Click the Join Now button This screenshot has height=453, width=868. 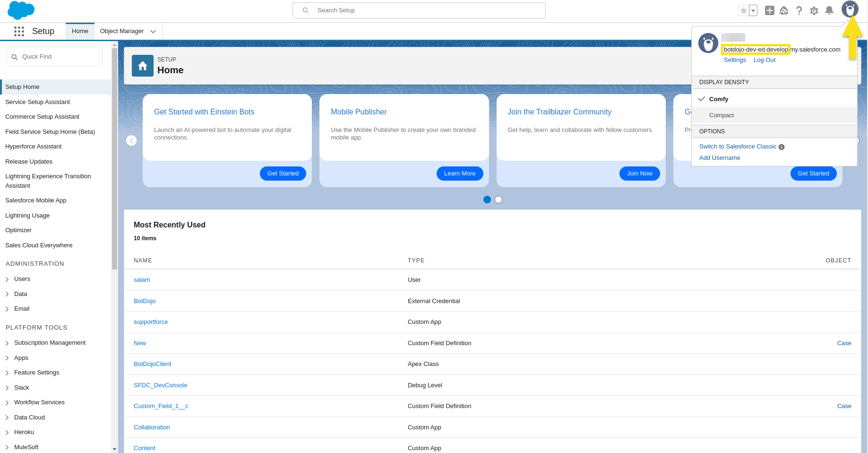coord(640,174)
